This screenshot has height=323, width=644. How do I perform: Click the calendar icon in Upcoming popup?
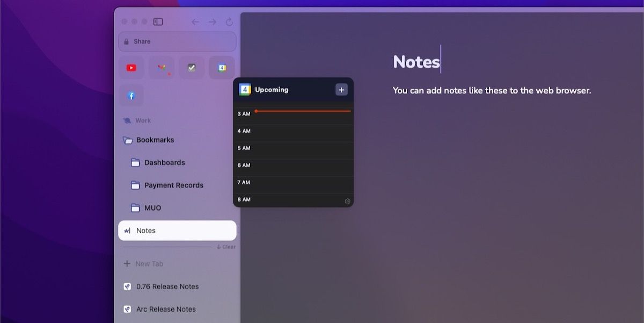pos(245,90)
